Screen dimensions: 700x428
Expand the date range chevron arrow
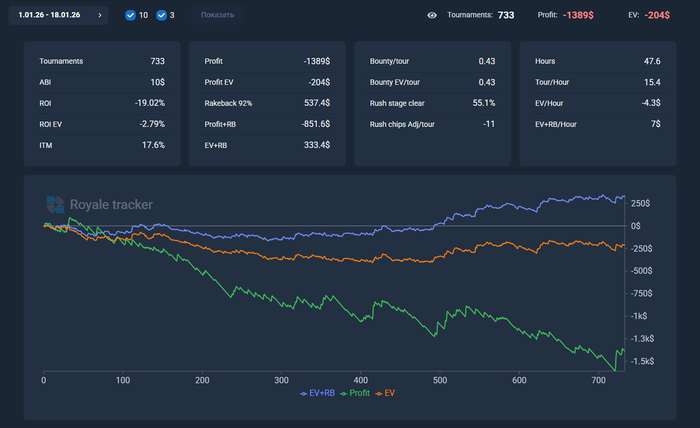(99, 15)
